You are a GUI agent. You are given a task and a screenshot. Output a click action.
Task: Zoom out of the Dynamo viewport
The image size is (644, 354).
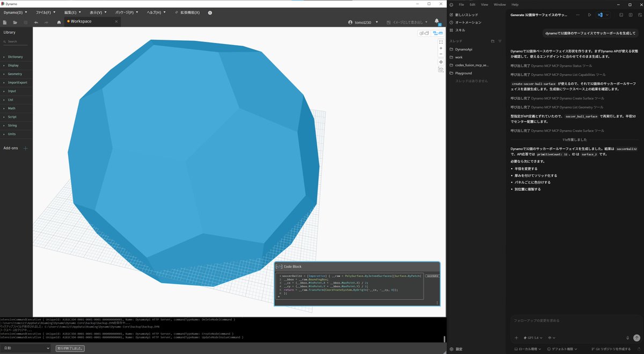tap(441, 54)
